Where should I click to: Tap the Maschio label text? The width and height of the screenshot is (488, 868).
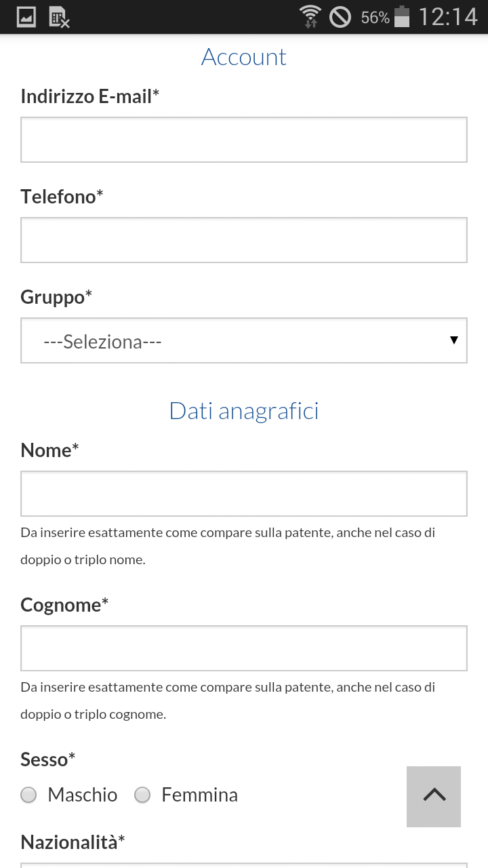click(83, 795)
